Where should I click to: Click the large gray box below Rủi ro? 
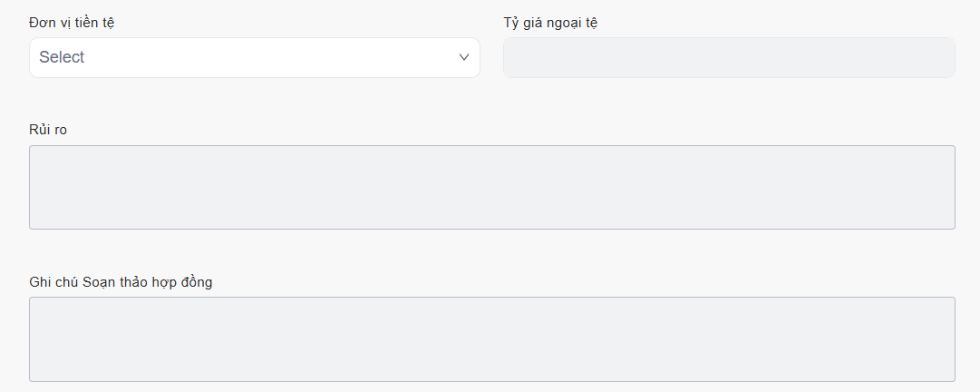pyautogui.click(x=491, y=187)
